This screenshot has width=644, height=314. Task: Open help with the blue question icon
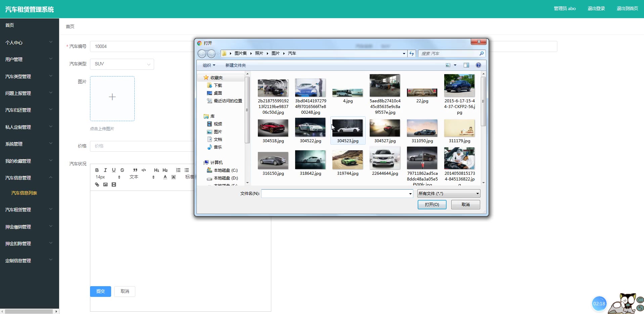click(x=478, y=65)
